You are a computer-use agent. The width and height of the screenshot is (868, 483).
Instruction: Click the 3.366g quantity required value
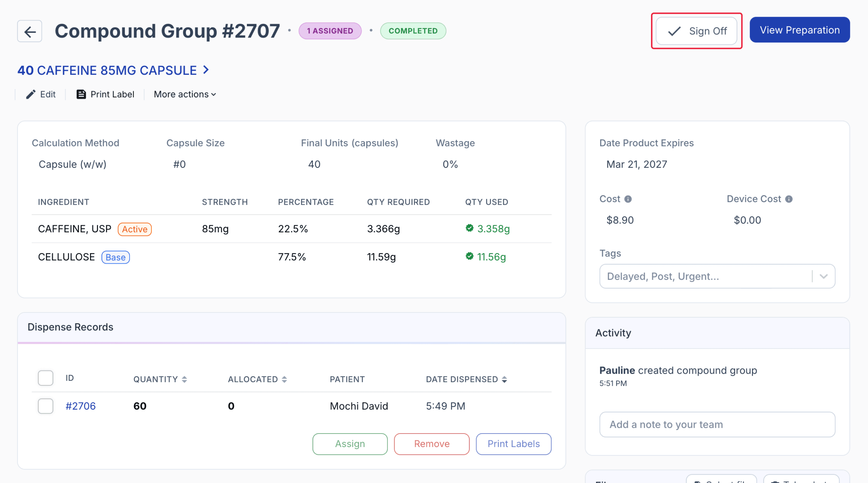[384, 229]
